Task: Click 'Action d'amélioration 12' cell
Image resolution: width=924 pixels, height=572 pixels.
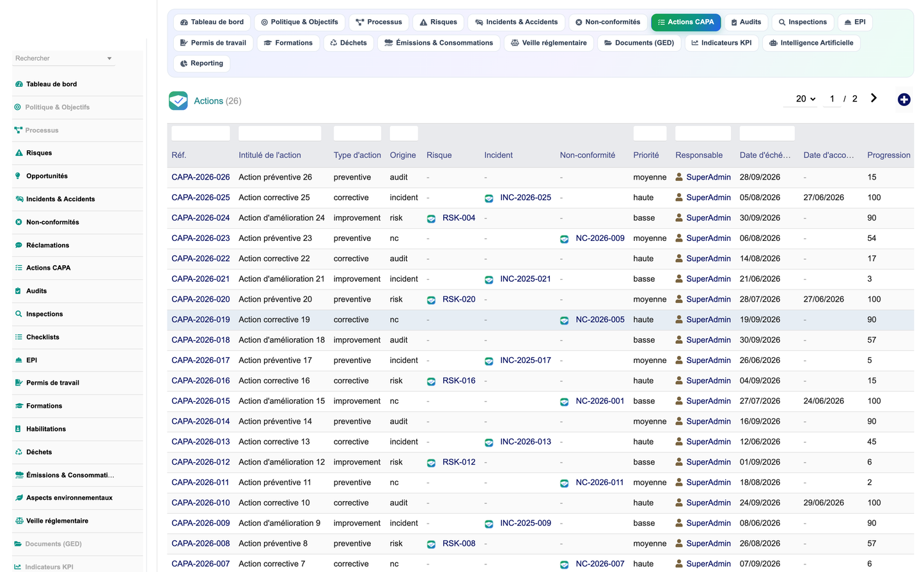Action: pyautogui.click(x=282, y=462)
